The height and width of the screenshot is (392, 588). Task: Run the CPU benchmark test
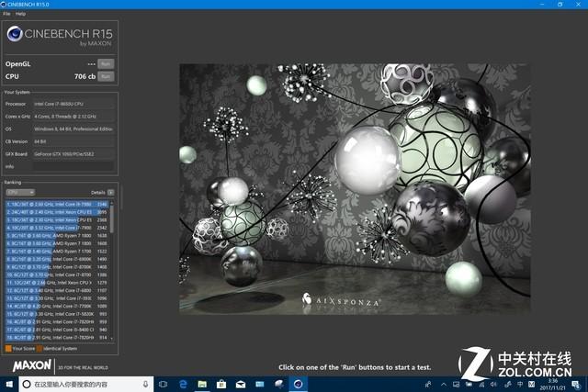pyautogui.click(x=105, y=76)
